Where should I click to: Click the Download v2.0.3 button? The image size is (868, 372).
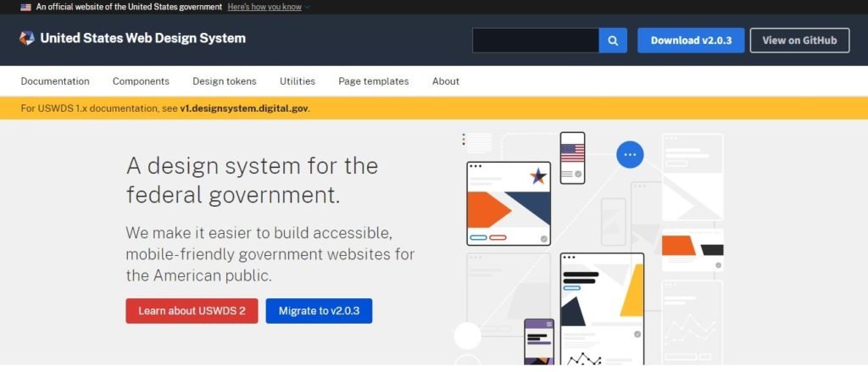691,41
